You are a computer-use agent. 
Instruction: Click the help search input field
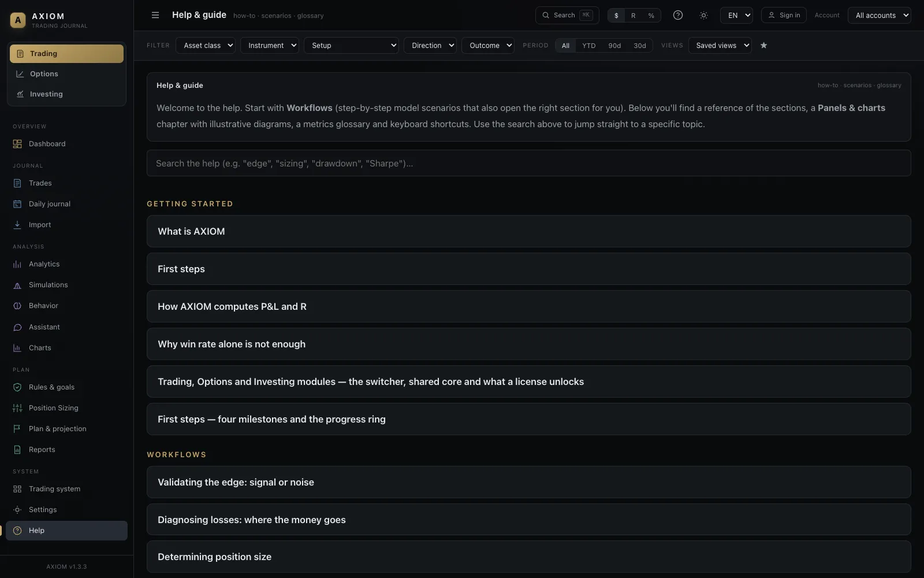(528, 164)
